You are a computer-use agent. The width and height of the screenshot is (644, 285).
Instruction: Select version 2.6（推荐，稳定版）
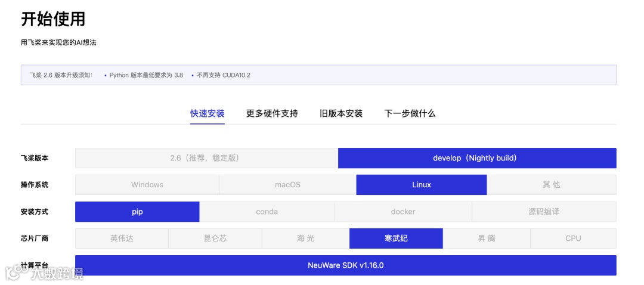206,158
